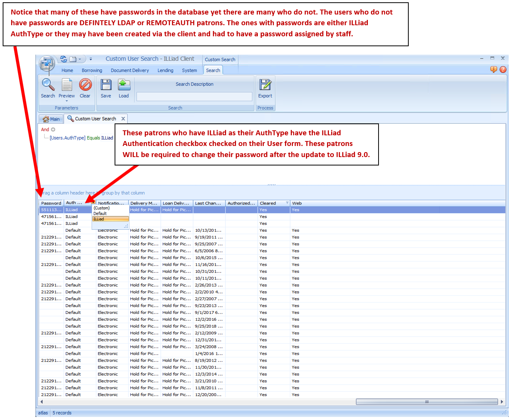Open the Borrowing ribbon tab
The image size is (513, 420).
pyautogui.click(x=92, y=70)
